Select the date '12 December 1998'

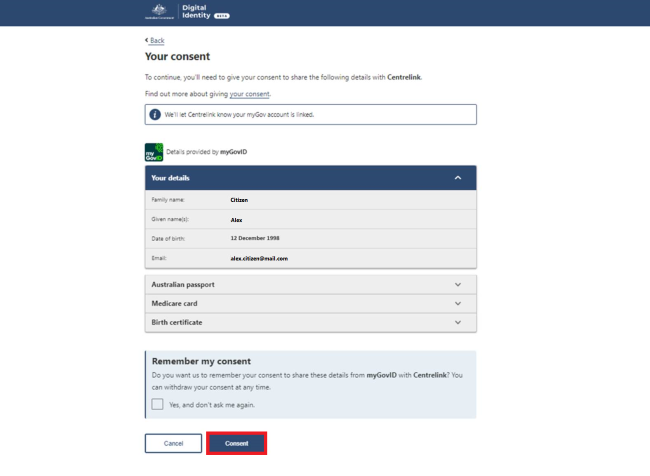255,238
